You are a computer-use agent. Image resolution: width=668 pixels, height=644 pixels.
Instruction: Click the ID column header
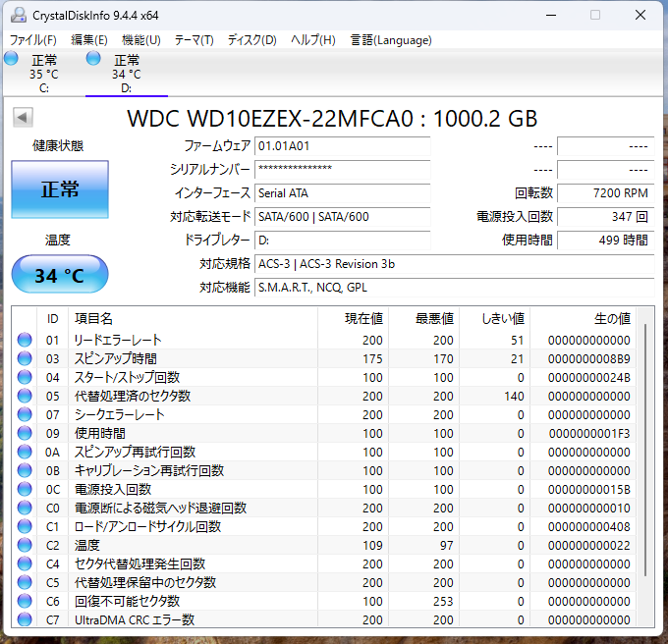click(52, 319)
